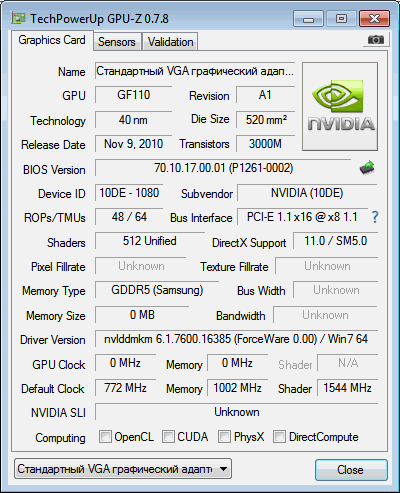
Task: Click the Subvendor value NVIDIA (10DE)
Action: pyautogui.click(x=307, y=193)
